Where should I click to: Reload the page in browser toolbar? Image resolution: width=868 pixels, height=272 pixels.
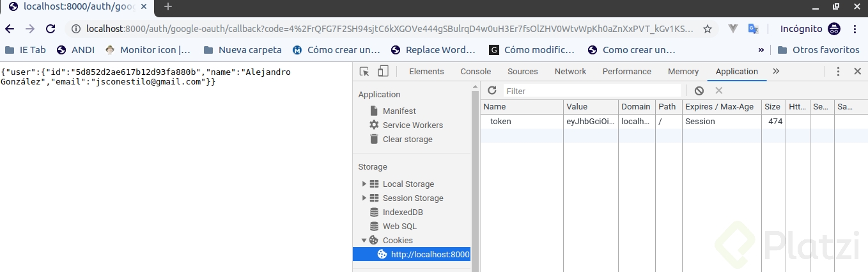(x=50, y=29)
